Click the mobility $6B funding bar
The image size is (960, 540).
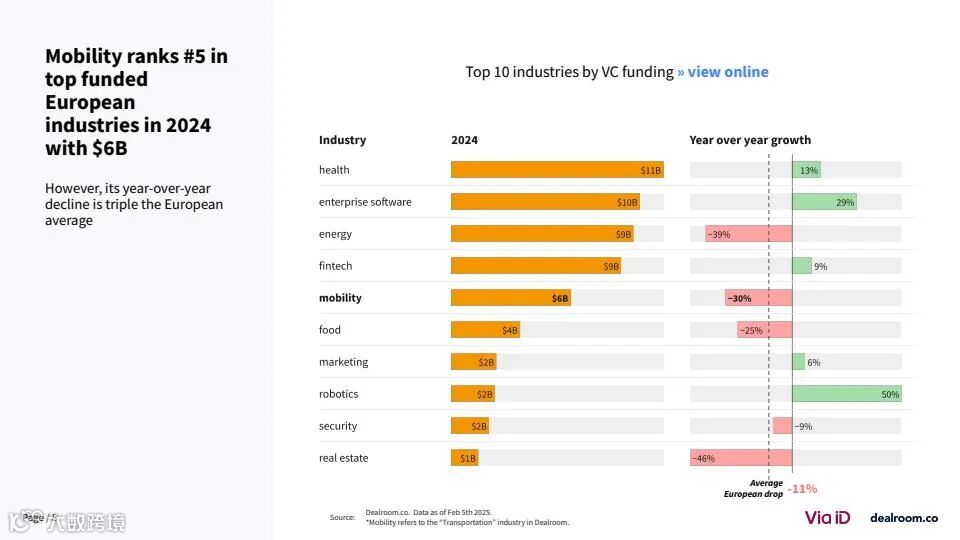(510, 298)
